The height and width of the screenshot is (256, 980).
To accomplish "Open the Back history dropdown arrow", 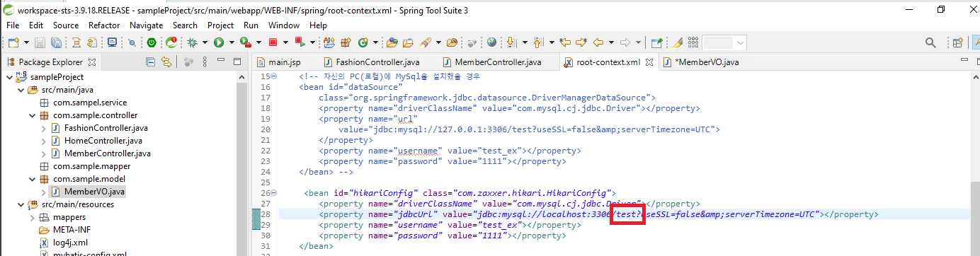I will pos(611,42).
